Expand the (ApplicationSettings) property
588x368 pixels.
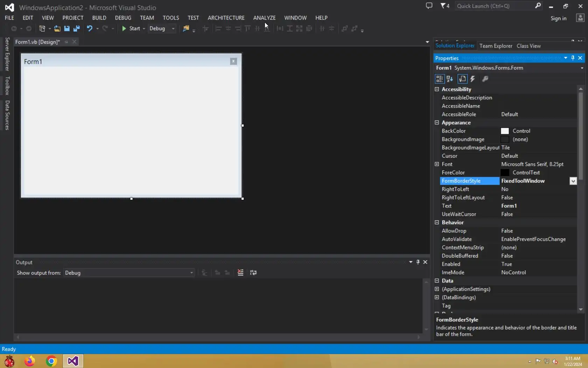pyautogui.click(x=437, y=289)
